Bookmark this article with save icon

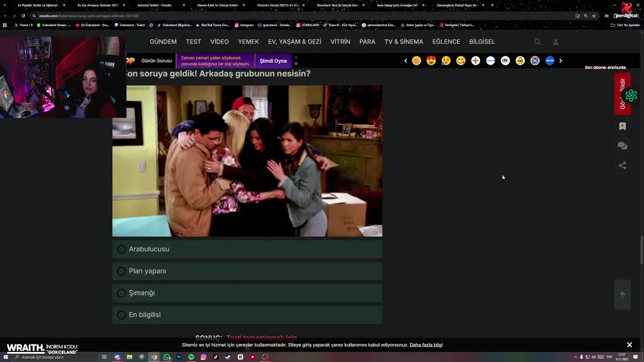pos(622,127)
